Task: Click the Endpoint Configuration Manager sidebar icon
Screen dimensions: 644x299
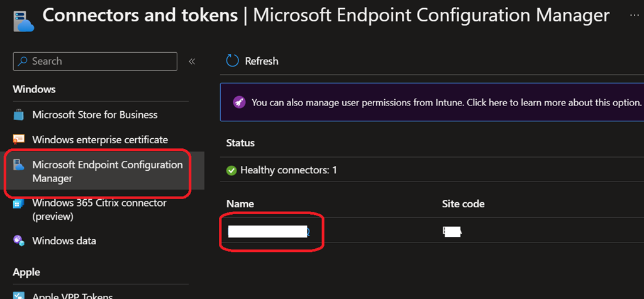Action: pos(19,166)
